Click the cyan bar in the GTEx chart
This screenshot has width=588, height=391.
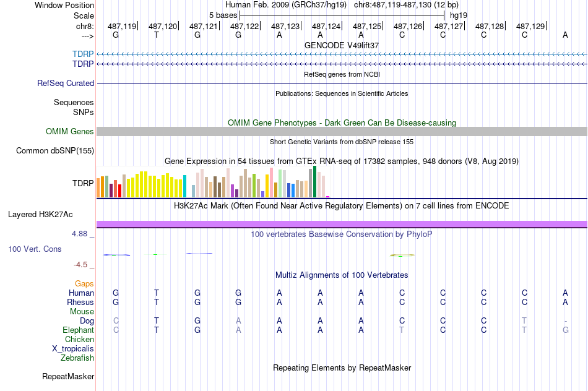click(x=184, y=186)
